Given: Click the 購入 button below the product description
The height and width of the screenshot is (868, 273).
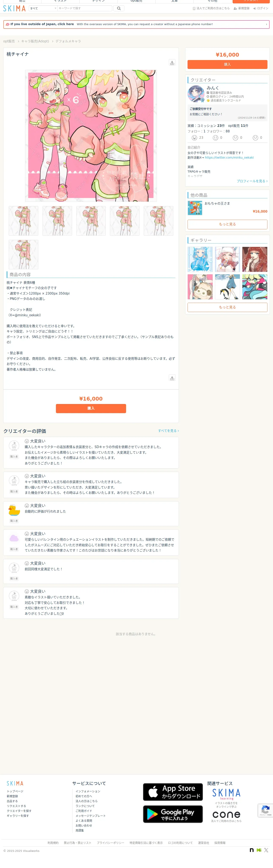Looking at the screenshot, I should [x=91, y=408].
